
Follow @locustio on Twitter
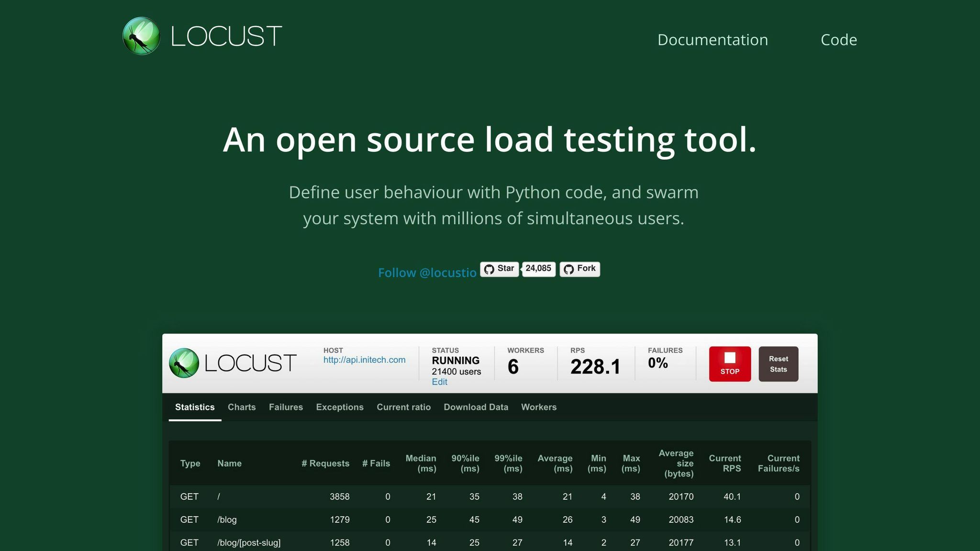[427, 273]
